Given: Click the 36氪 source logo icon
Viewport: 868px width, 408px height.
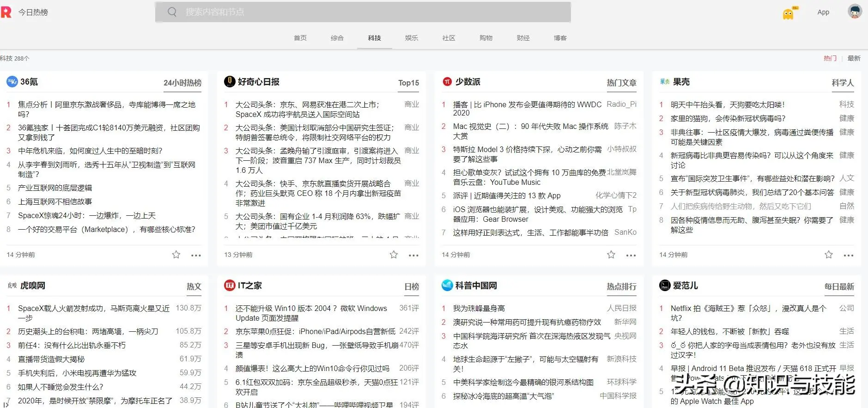Looking at the screenshot, I should pyautogui.click(x=12, y=82).
